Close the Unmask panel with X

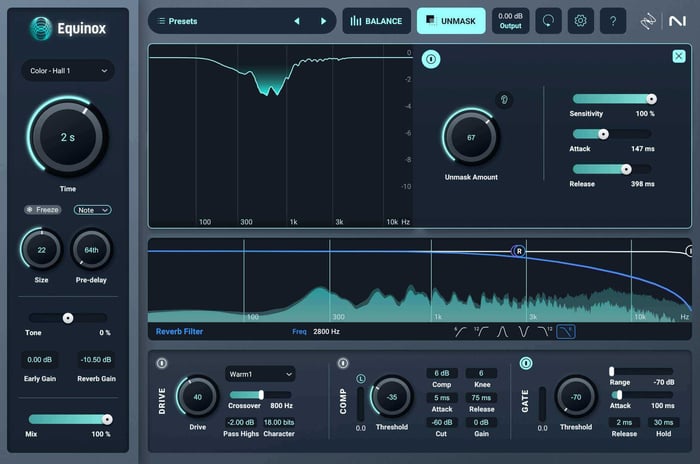[679, 56]
